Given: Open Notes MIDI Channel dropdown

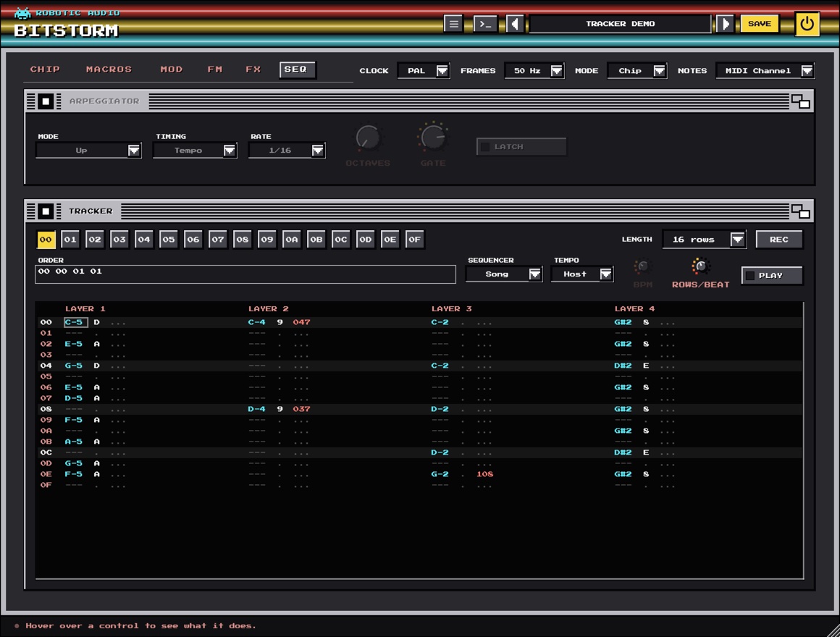Looking at the screenshot, I should pos(765,71).
